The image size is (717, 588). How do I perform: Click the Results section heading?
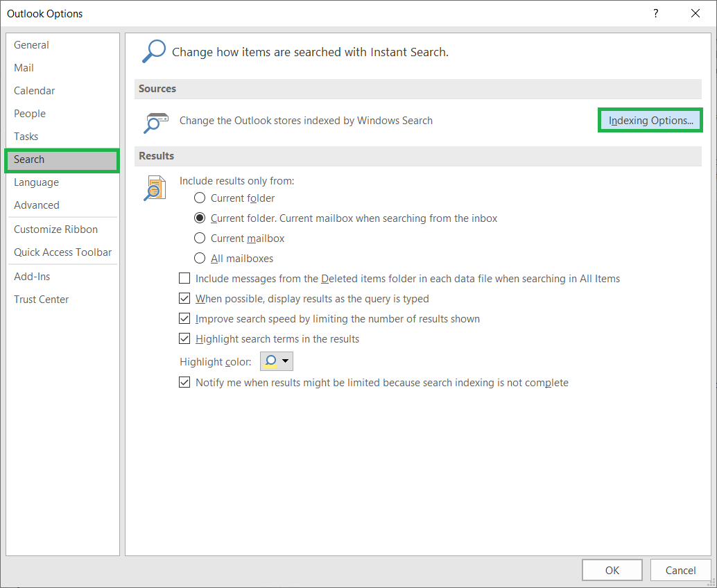[x=157, y=156]
